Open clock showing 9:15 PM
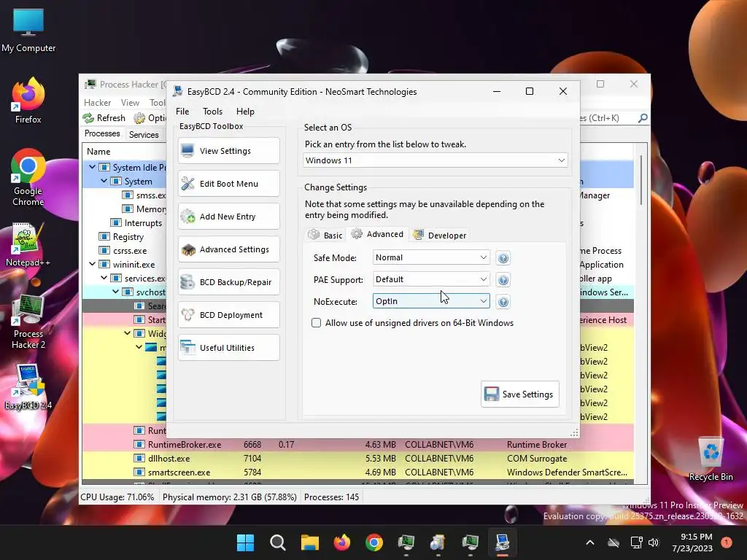The image size is (747, 560). 692,542
